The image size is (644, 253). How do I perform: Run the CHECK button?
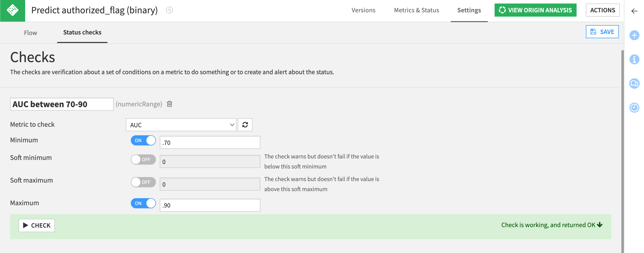point(37,225)
